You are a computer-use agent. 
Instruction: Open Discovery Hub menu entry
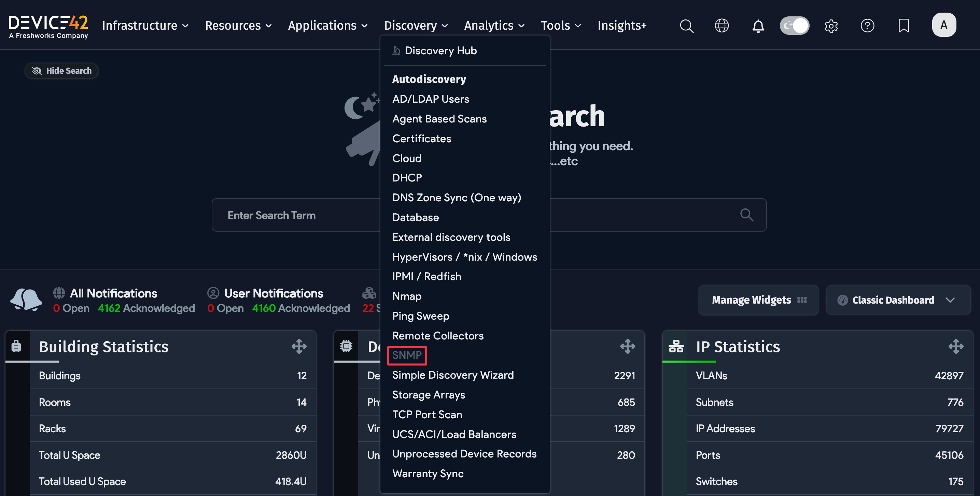click(x=440, y=50)
